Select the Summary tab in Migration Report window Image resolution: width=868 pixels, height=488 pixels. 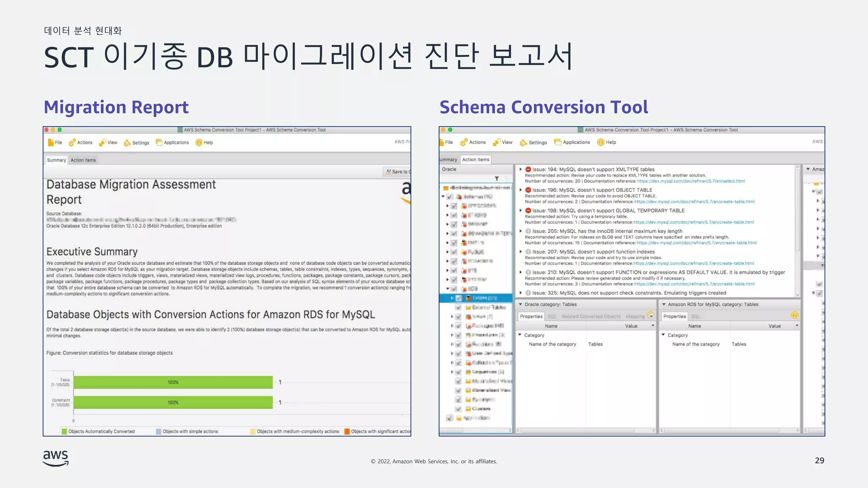point(56,160)
